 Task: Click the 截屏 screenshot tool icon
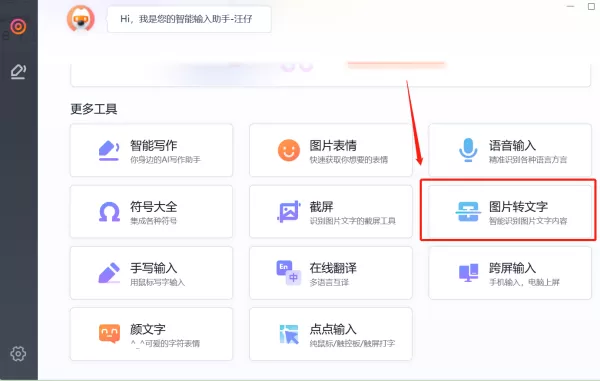pos(289,212)
